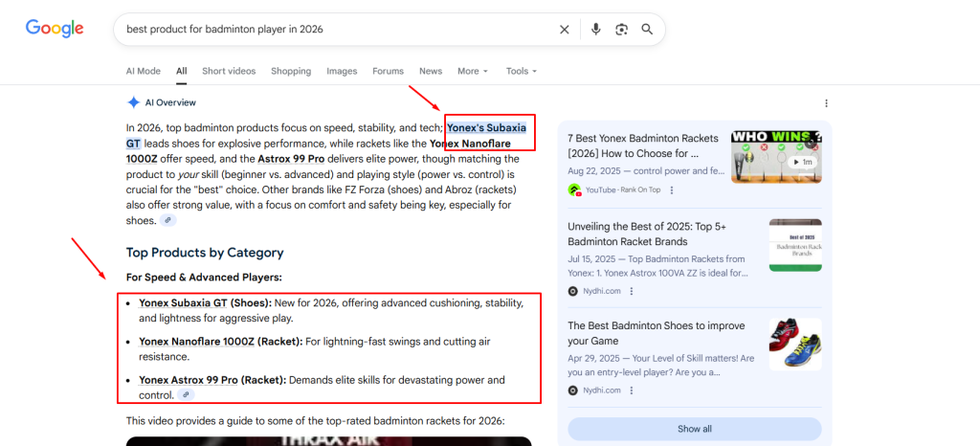This screenshot has height=446, width=980.
Task: Click the Google logo
Action: (55, 29)
